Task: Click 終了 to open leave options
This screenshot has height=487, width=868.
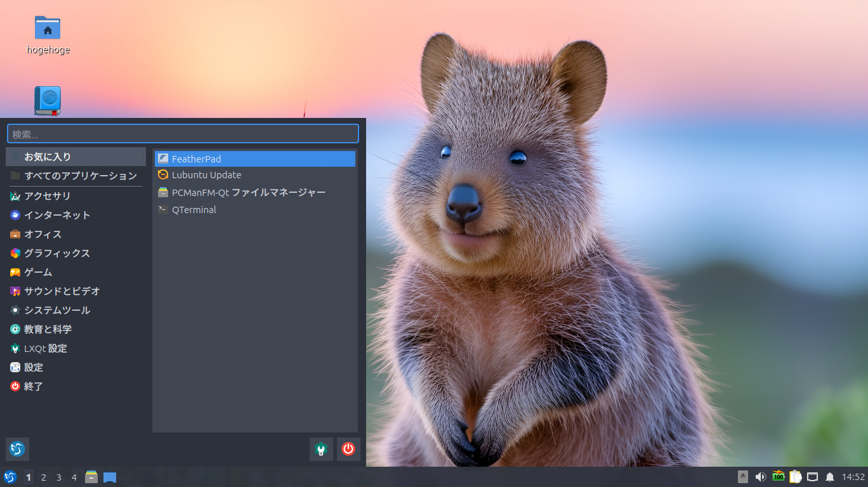Action: click(32, 386)
